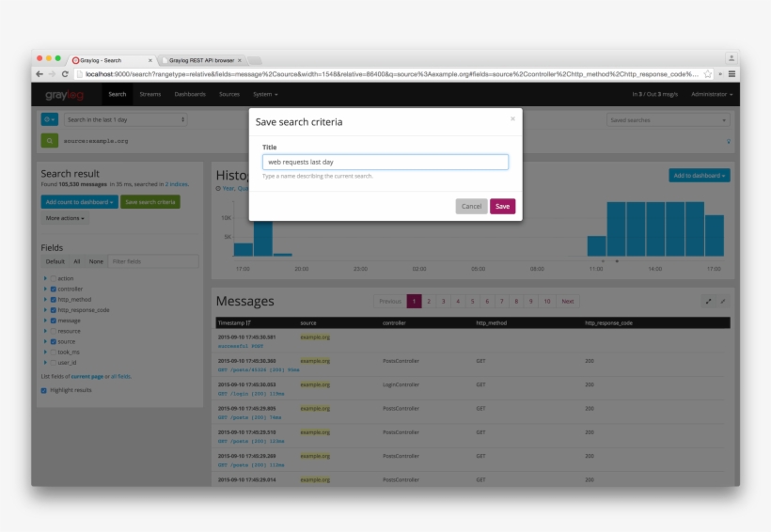Open the Chrome hamburger menu
The height and width of the screenshot is (532, 771).
click(732, 73)
